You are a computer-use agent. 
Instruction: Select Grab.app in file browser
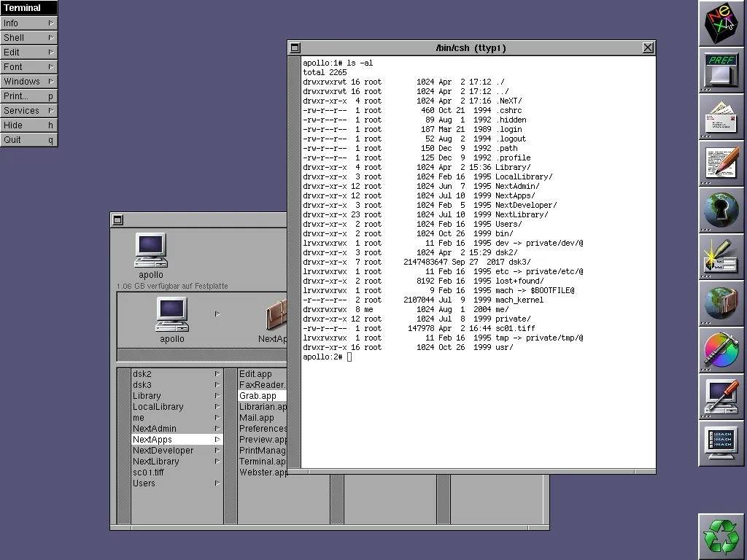[x=262, y=396]
